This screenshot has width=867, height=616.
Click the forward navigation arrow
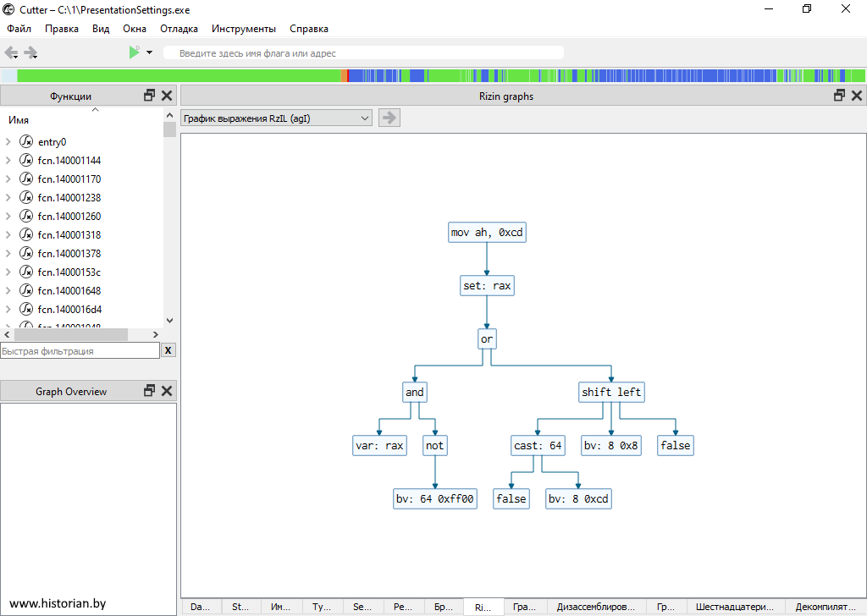(x=31, y=52)
